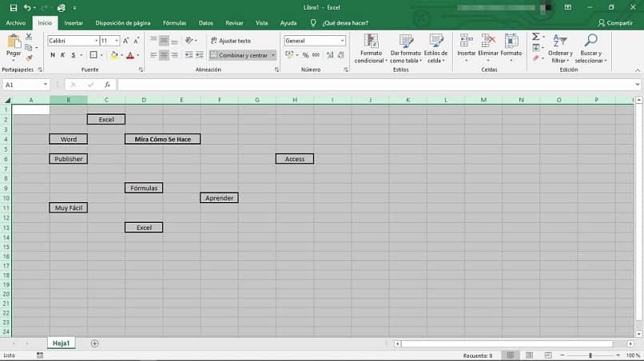Open Ordenar y filtrar menu
This screenshot has height=361, width=644.
click(560, 49)
